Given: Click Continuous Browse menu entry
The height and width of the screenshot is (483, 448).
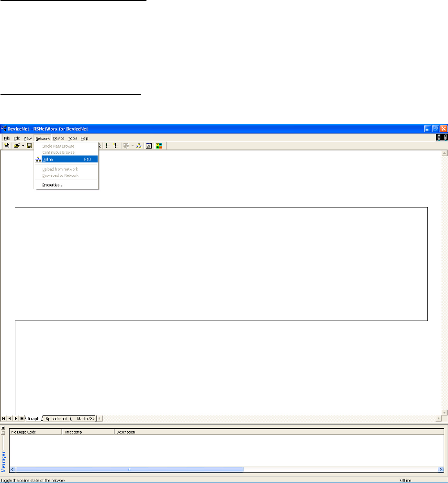Looking at the screenshot, I should tap(66, 152).
